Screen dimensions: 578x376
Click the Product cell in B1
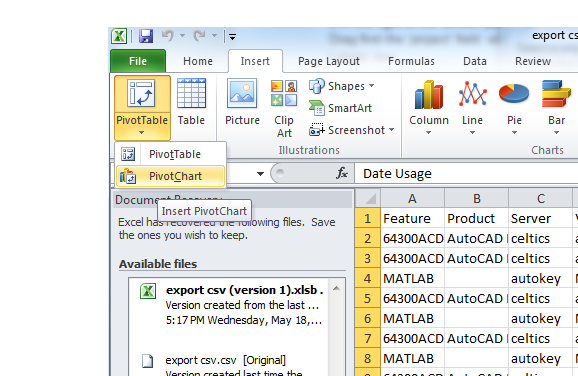pos(477,219)
